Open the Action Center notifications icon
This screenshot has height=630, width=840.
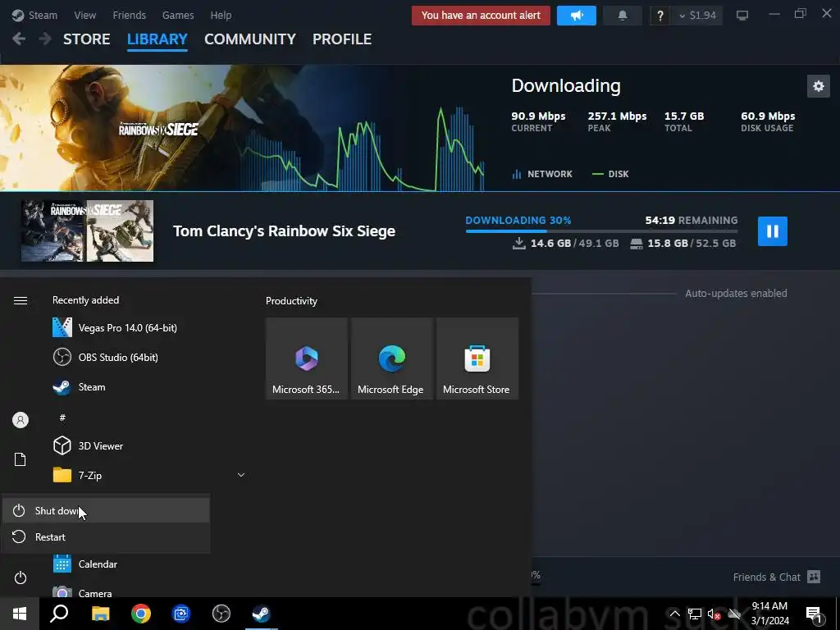pyautogui.click(x=814, y=614)
